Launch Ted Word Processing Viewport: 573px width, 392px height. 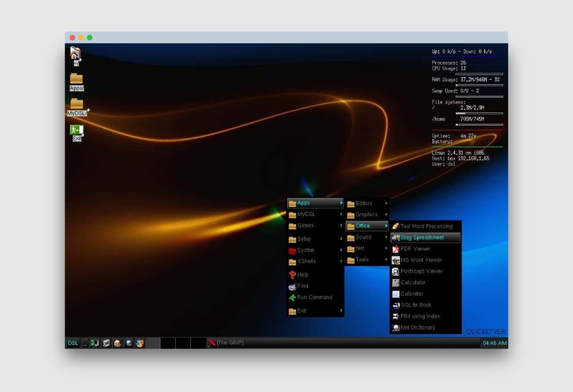425,226
